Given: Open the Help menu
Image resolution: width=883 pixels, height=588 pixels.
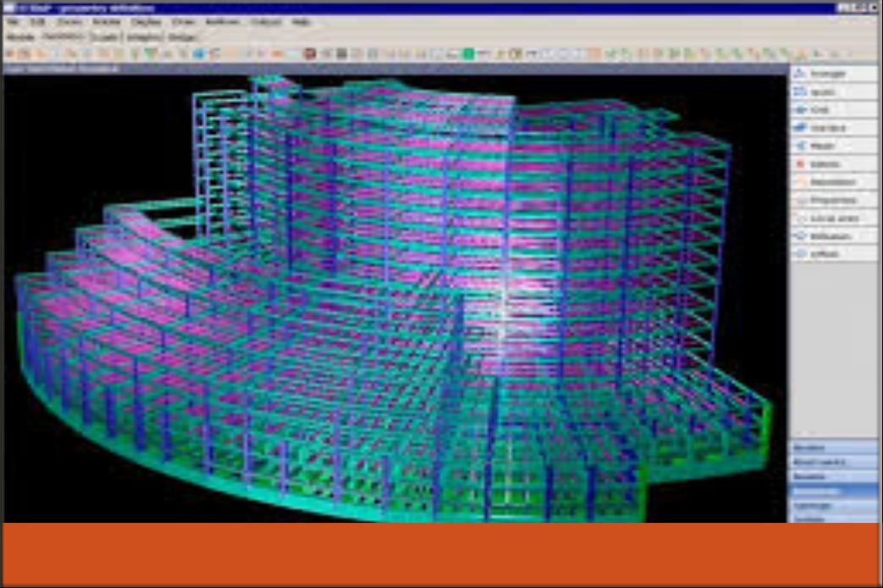Looking at the screenshot, I should point(301,22).
